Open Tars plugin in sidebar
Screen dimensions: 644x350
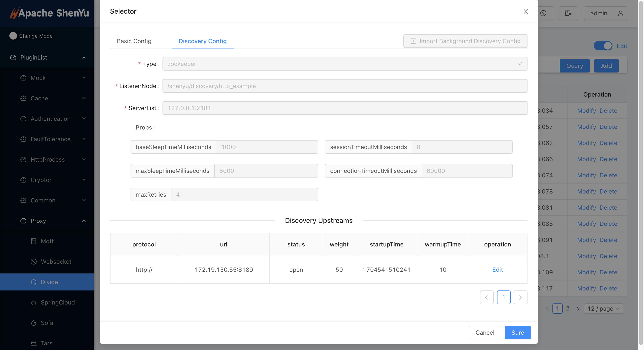(46, 343)
